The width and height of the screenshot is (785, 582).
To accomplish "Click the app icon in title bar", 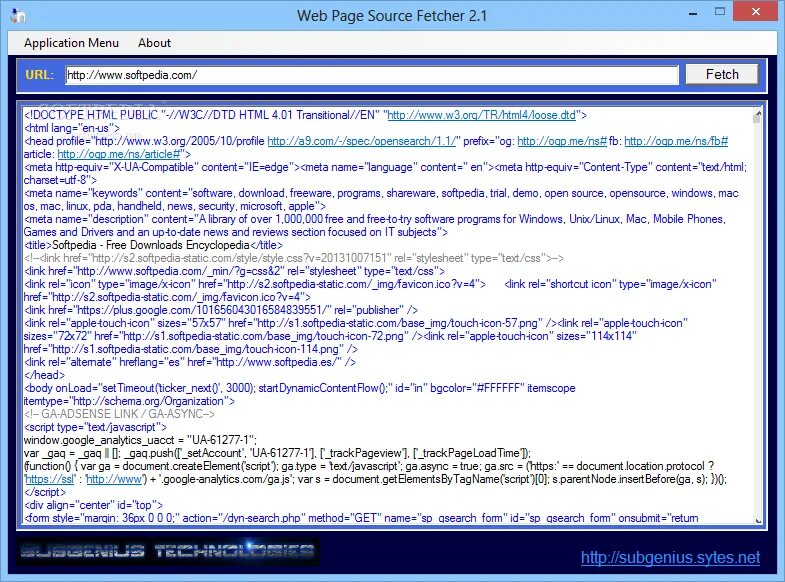I will tap(18, 15).
